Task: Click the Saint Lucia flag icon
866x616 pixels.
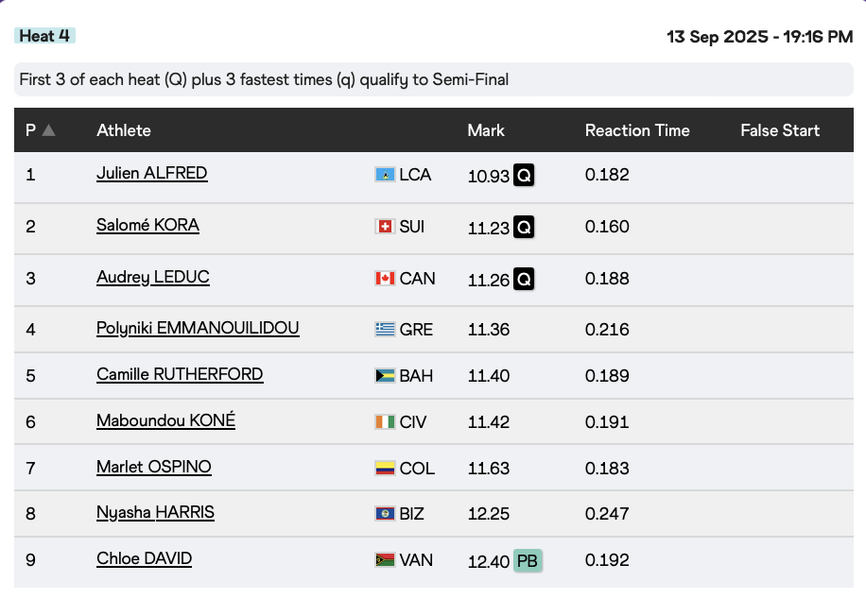Action: pos(385,175)
